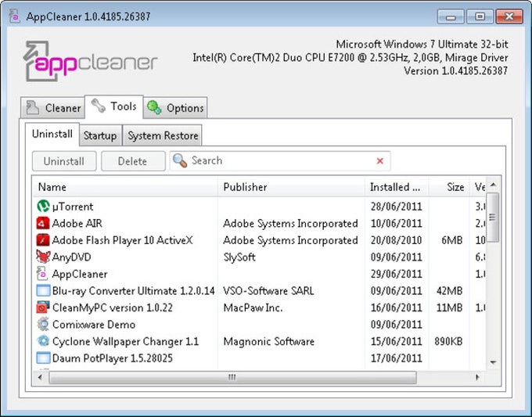Minimize the AppCleaner window

451,16
